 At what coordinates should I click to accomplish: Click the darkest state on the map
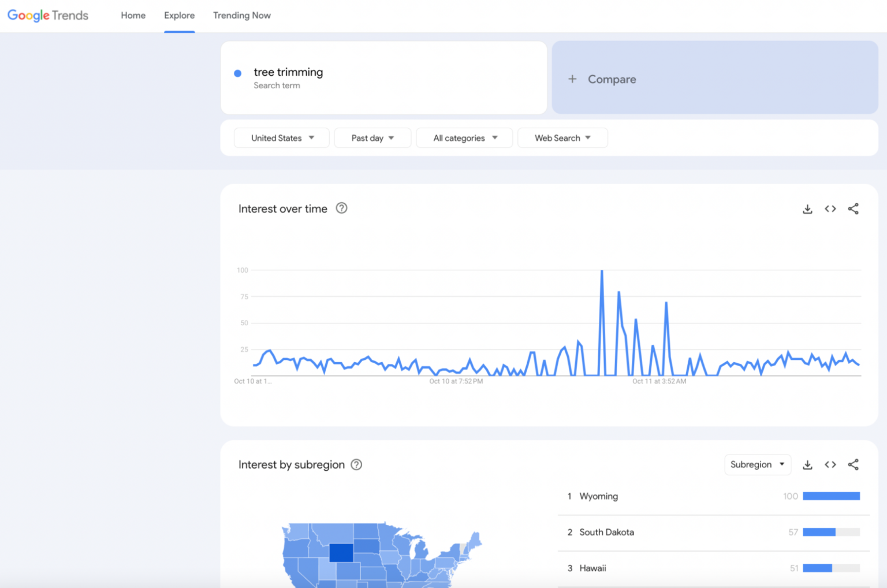click(341, 552)
